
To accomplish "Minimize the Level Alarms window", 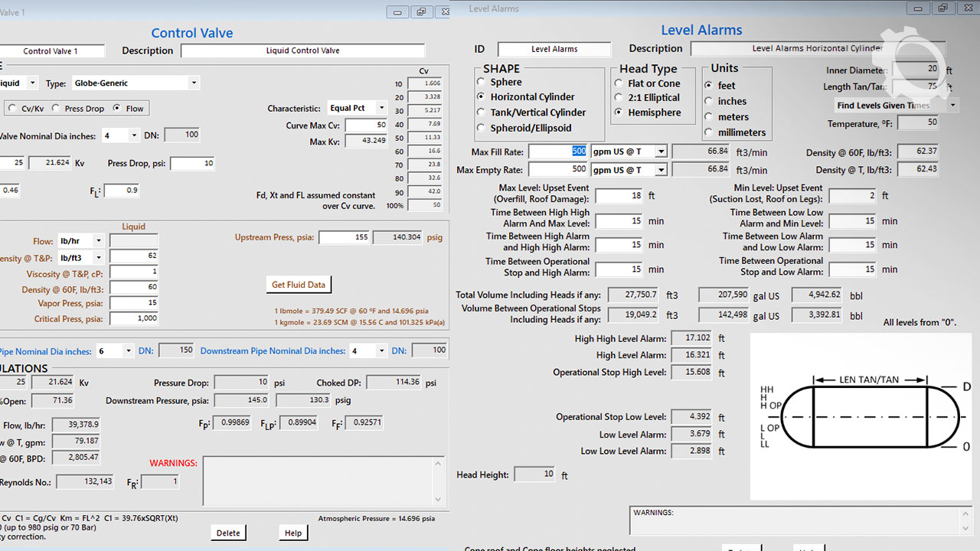I will coord(919,8).
